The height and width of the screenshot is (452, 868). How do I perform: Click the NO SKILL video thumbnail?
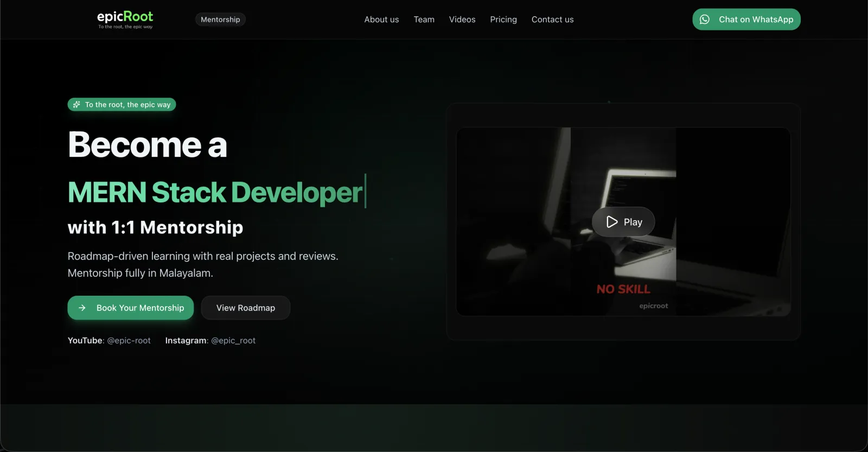pyautogui.click(x=623, y=221)
